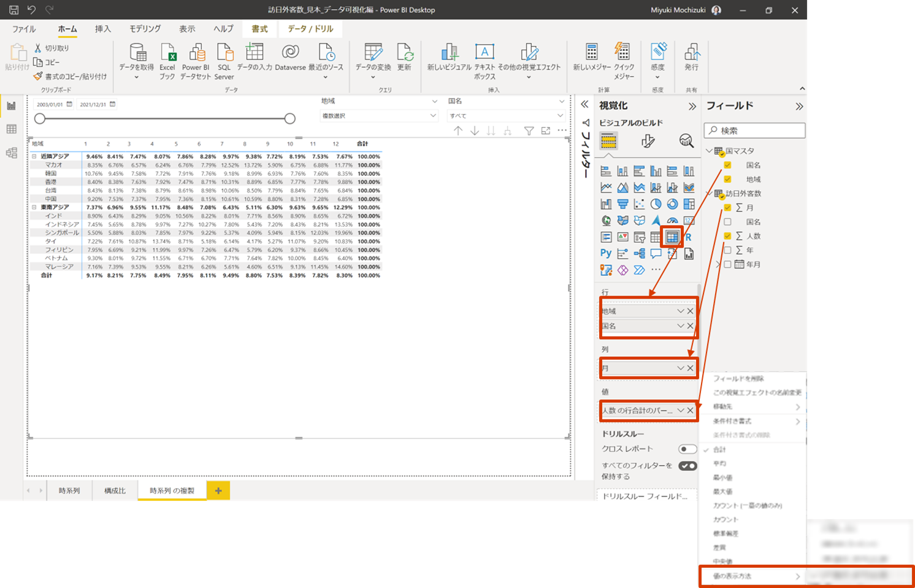Screen dimensions: 915x588
Task: Choose the globe Map visual
Action: coord(606,221)
